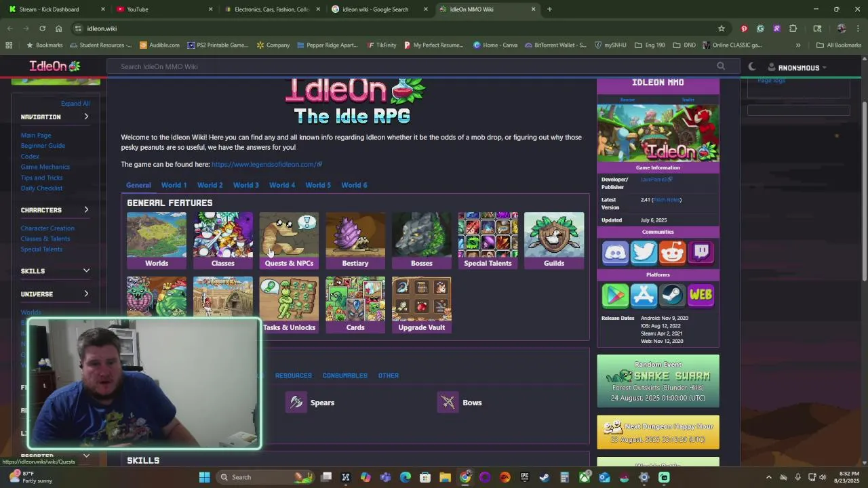
Task: Open the Bosses tile
Action: pyautogui.click(x=421, y=241)
